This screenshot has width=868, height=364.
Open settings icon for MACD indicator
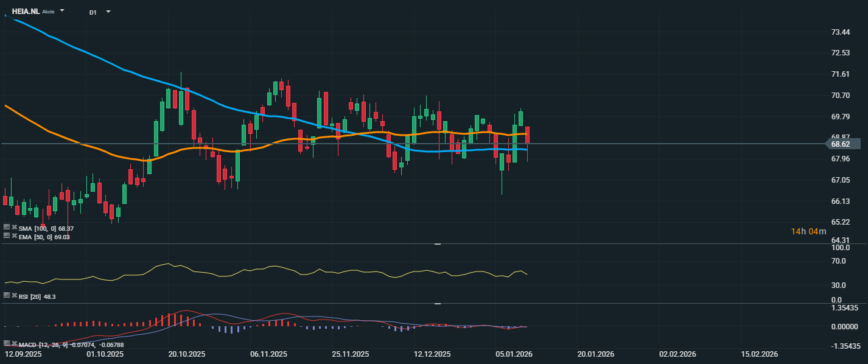pos(7,345)
